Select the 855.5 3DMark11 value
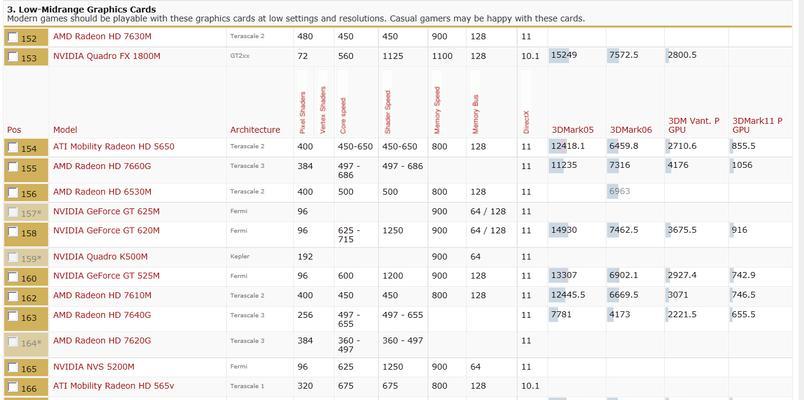Screen dimensions: 804x400 [744, 146]
